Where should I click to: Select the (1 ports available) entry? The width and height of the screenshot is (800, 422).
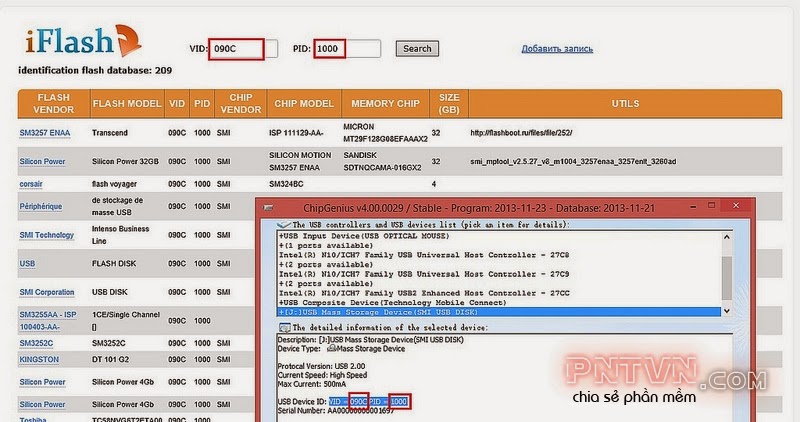[x=326, y=245]
